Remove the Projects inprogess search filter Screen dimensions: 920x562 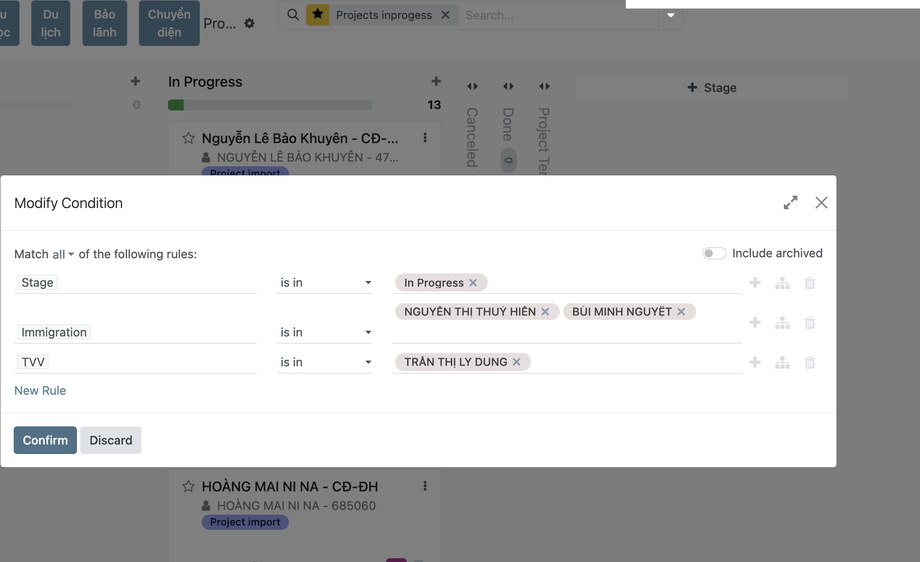tap(445, 15)
